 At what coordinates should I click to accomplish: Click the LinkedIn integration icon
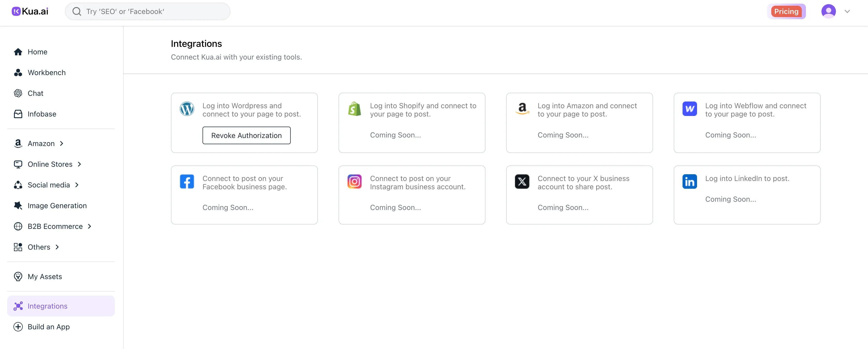pos(690,181)
